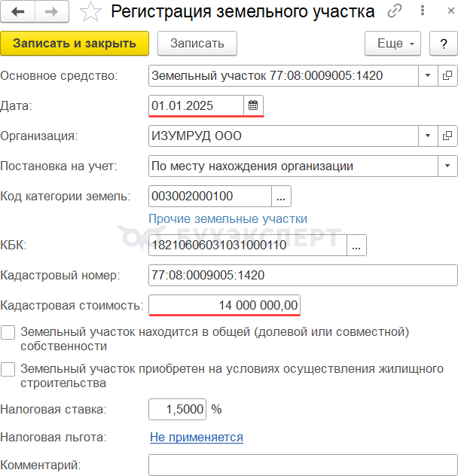Open the Не применяется tax benefit link
The width and height of the screenshot is (458, 476).
coord(197,438)
